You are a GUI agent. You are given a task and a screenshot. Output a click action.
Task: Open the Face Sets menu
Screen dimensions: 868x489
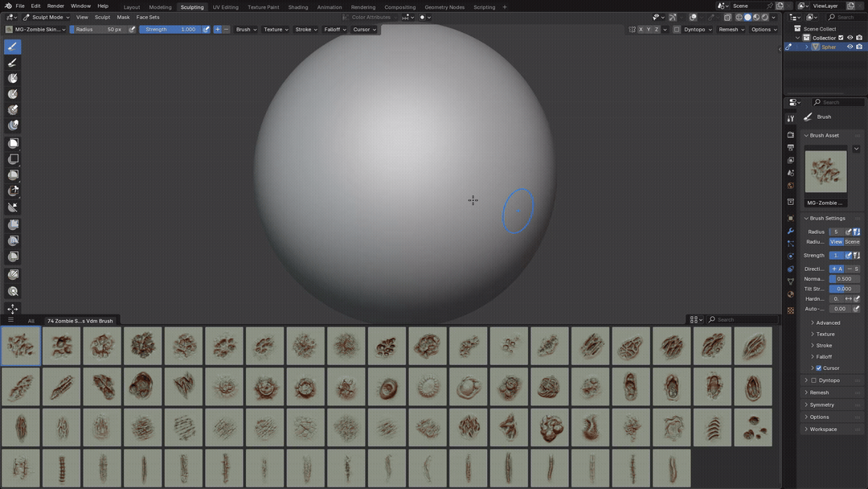pos(148,17)
